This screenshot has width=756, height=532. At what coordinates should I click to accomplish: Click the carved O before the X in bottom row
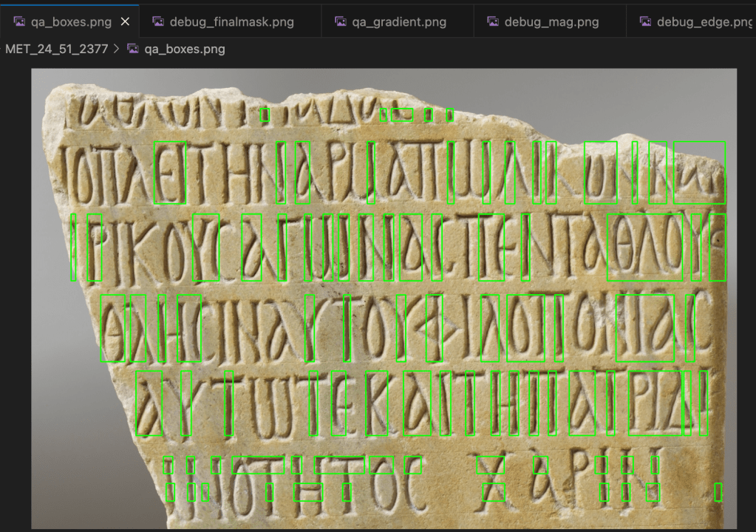point(384,484)
